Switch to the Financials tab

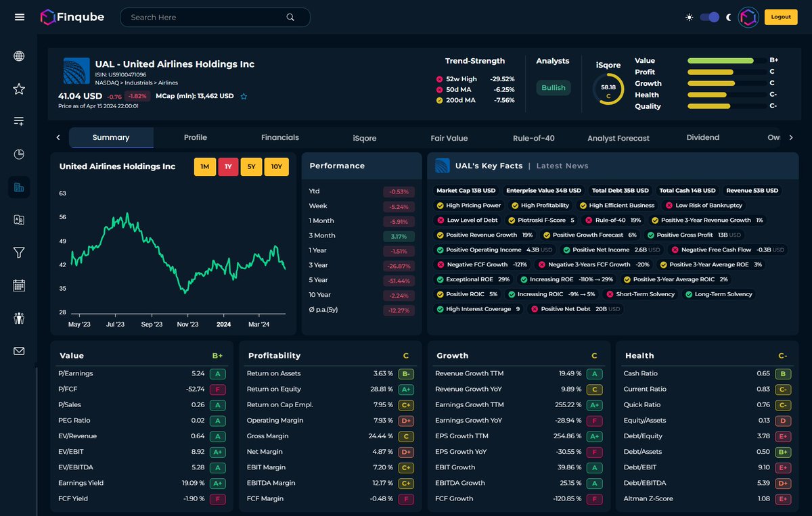pos(280,137)
